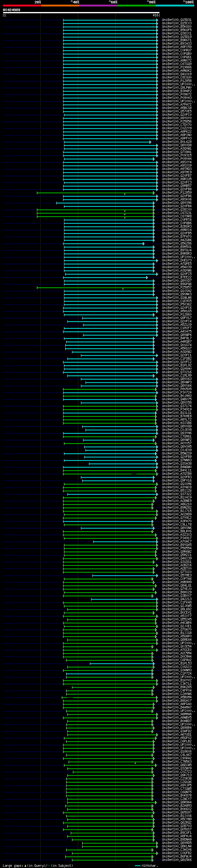Select the UniRef100_B0L628 label
Image resolution: width=197 pixels, height=868 pixels.
click(x=177, y=142)
